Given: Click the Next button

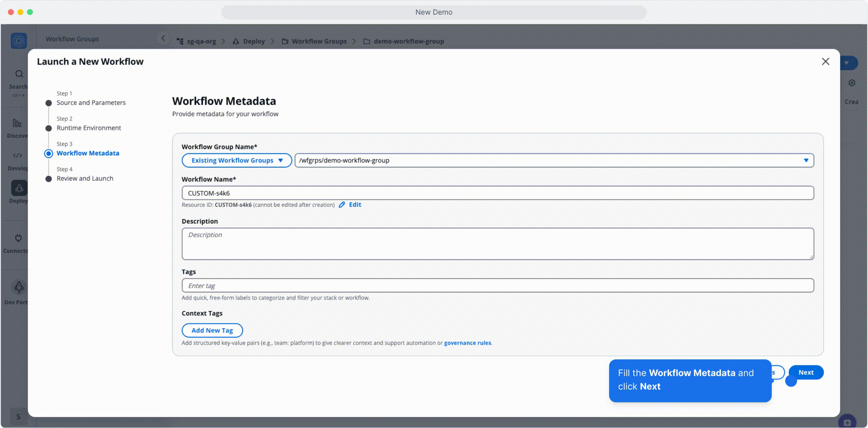Looking at the screenshot, I should tap(805, 373).
